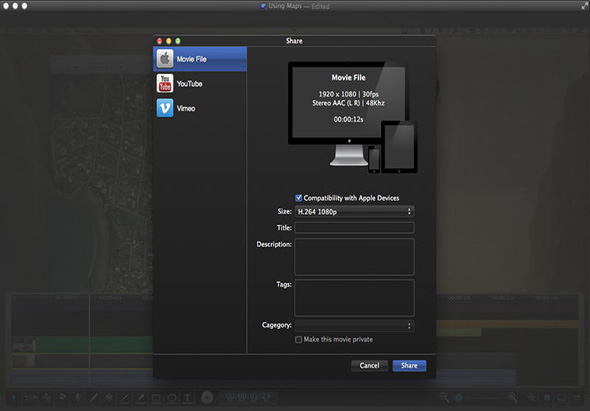Click the blue Share button

point(409,365)
